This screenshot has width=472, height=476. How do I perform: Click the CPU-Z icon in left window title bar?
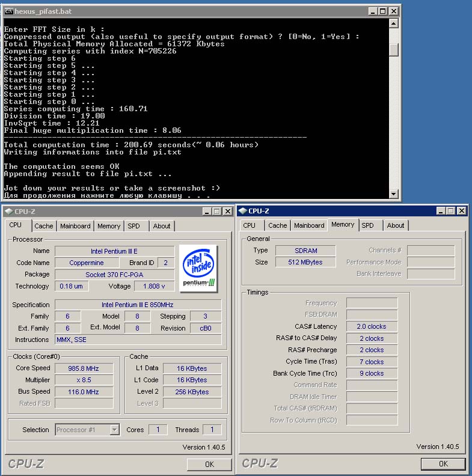9,212
